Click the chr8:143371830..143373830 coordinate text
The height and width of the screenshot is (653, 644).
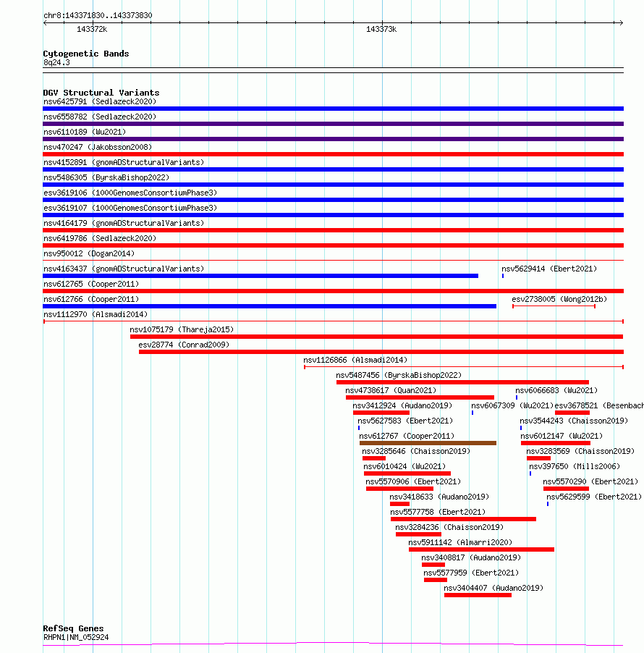(98, 15)
